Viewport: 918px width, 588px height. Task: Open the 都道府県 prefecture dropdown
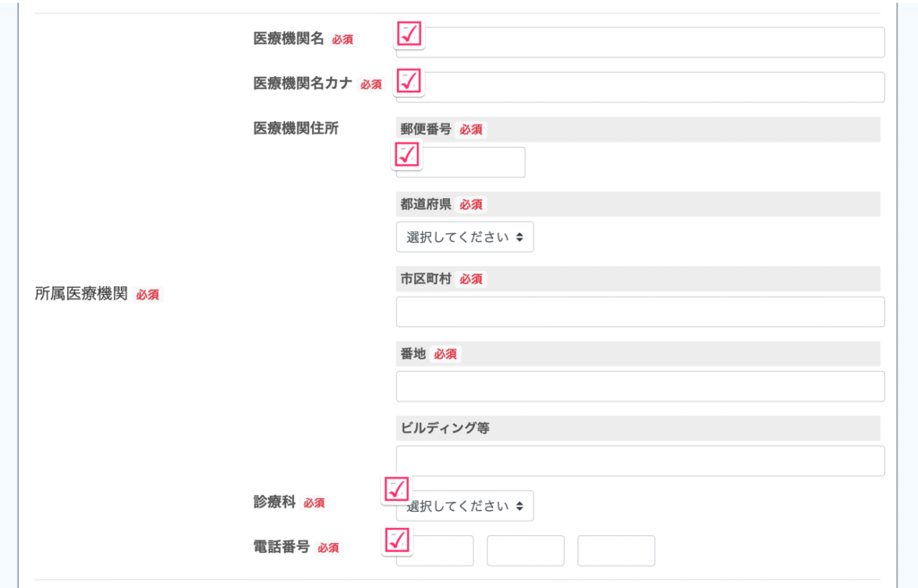[464, 238]
